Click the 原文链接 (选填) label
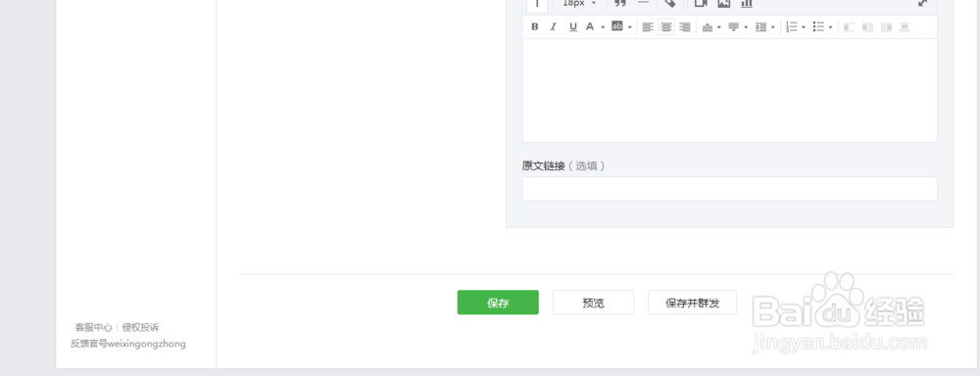 pyautogui.click(x=563, y=165)
